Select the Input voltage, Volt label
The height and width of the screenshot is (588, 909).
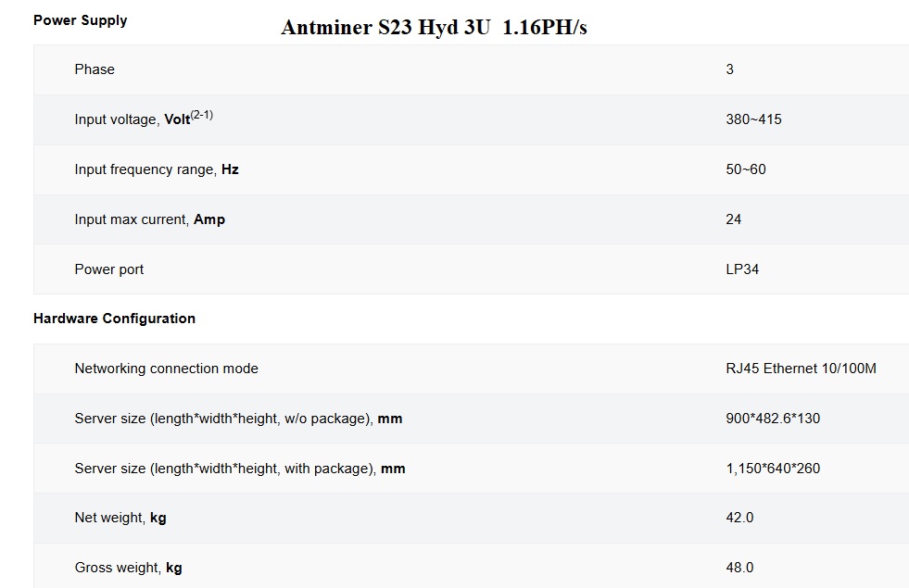pos(133,119)
